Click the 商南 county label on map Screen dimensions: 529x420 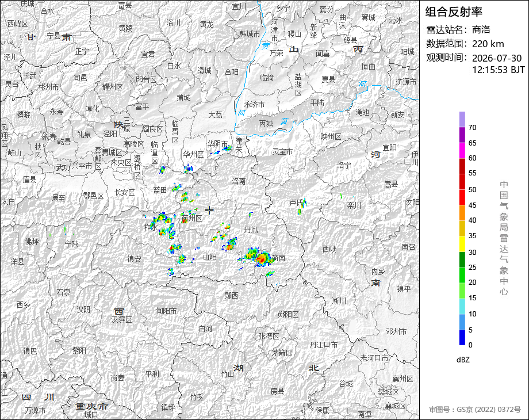pyautogui.click(x=279, y=258)
